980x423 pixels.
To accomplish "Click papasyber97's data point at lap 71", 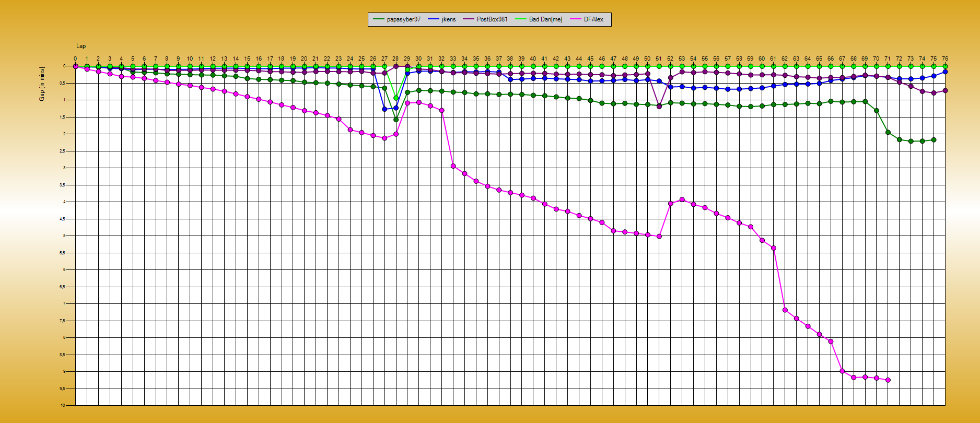I will pyautogui.click(x=888, y=133).
